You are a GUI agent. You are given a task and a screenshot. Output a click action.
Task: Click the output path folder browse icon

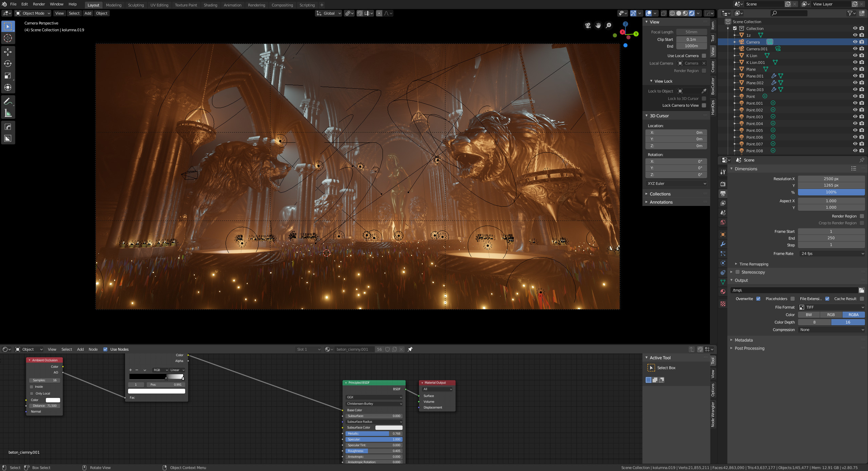[861, 290]
